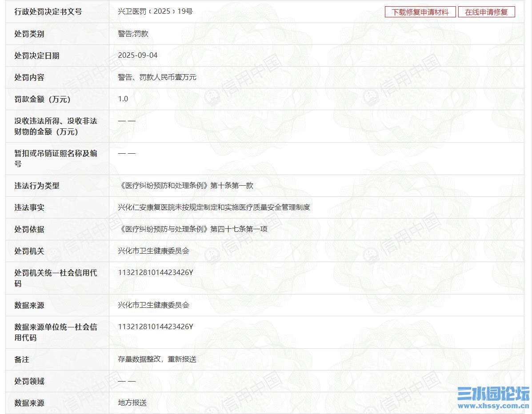Click 《医疗纠纷预防与处理条例》第四十七条第一项 text

(193, 229)
